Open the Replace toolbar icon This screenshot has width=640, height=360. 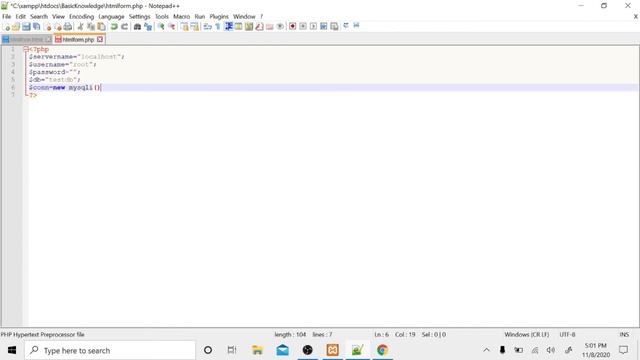[148, 27]
